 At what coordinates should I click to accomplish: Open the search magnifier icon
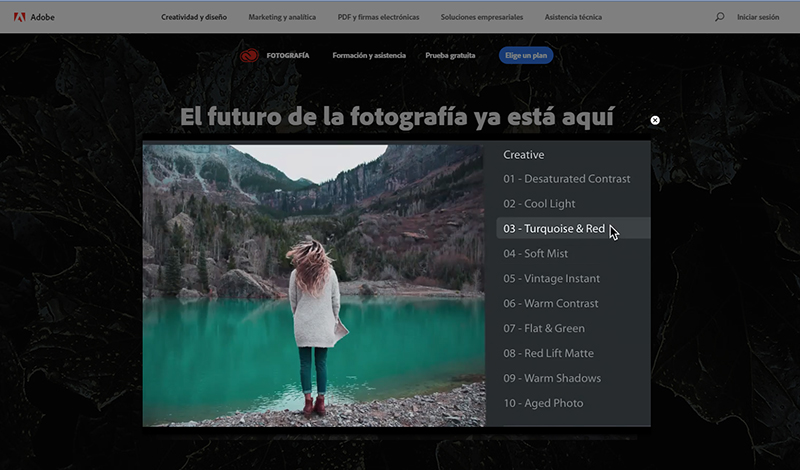click(719, 17)
